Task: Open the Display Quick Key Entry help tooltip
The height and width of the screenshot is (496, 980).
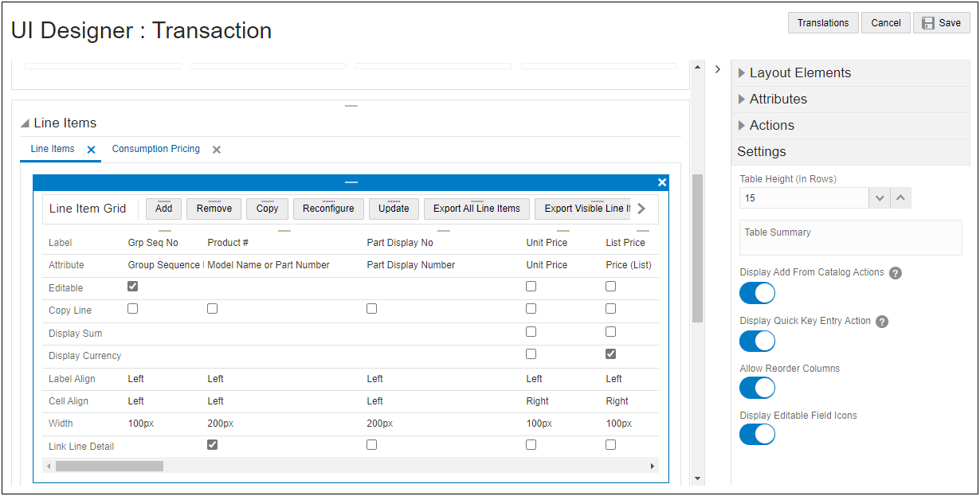Action: (x=881, y=322)
